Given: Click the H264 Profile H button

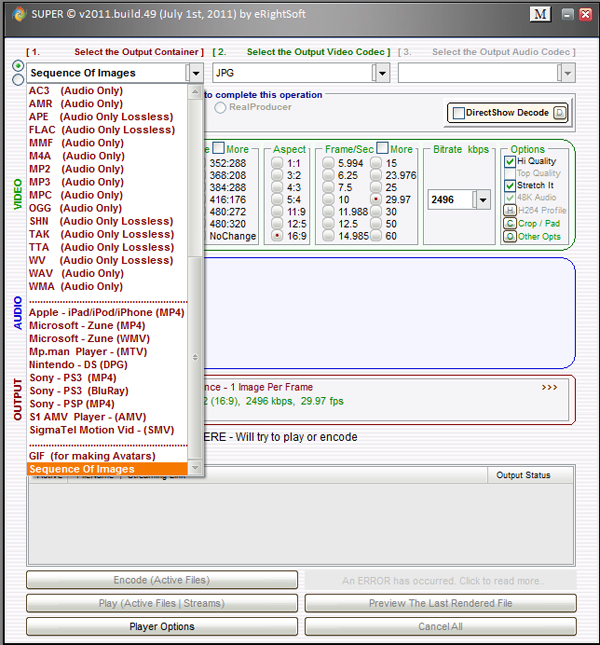Looking at the screenshot, I should tap(510, 210).
